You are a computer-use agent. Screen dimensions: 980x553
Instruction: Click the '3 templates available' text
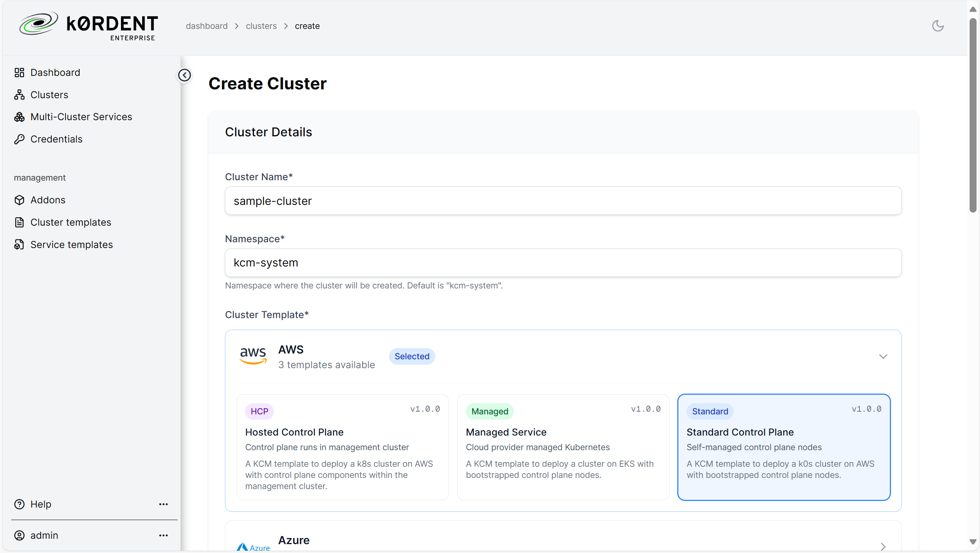326,365
